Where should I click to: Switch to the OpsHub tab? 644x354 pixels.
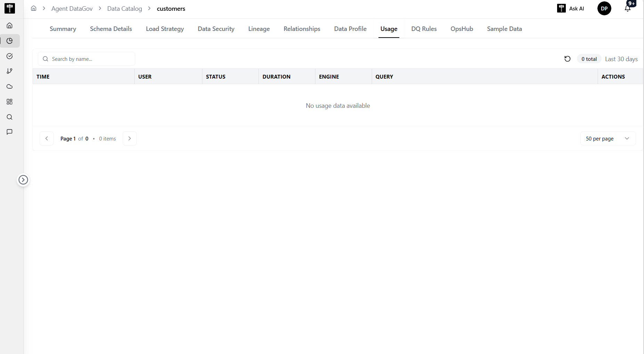coord(462,29)
